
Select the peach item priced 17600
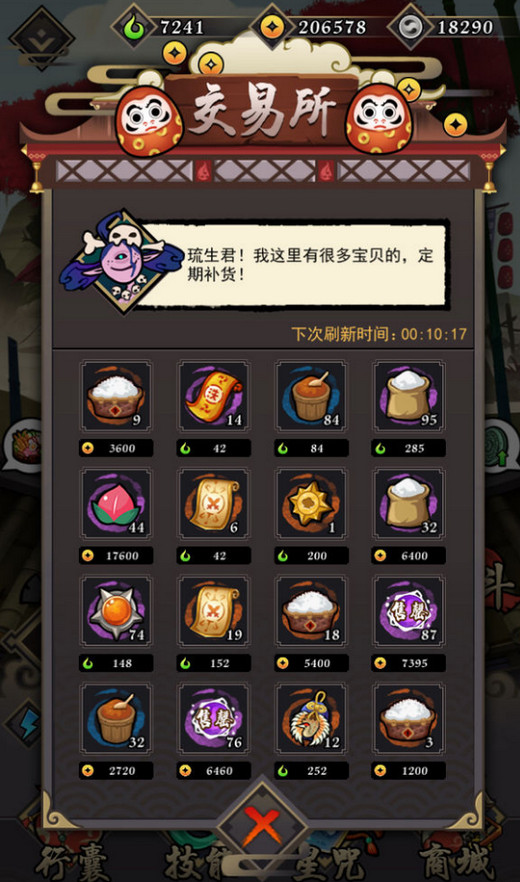pyautogui.click(x=116, y=504)
